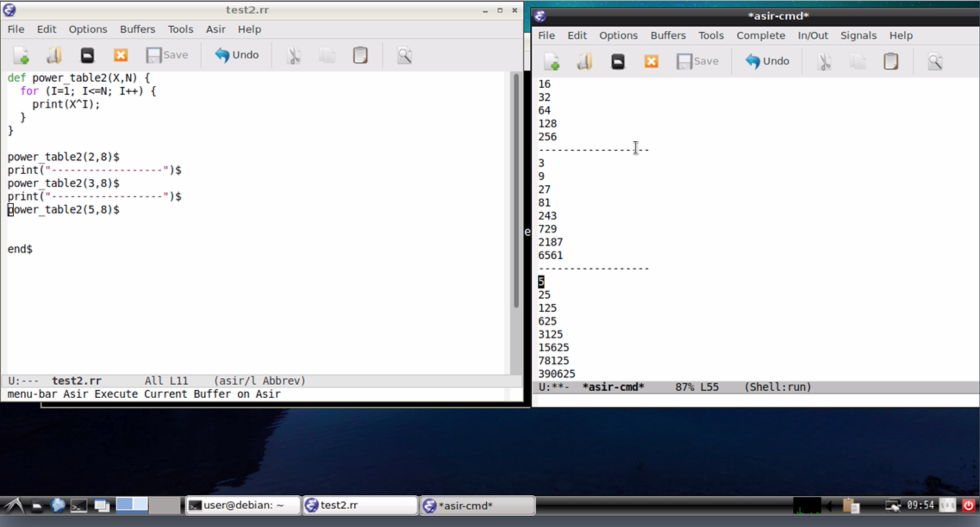Undo button in asir-cmd toolbar

tap(767, 61)
